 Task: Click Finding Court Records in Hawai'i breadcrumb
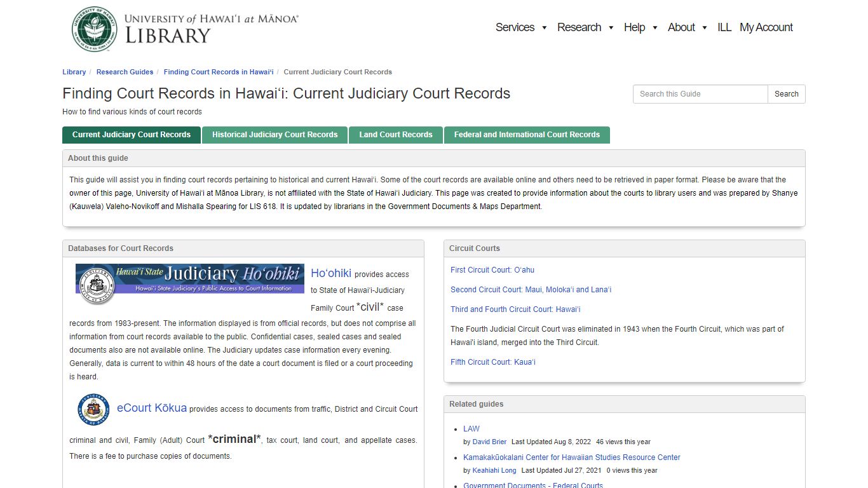point(219,72)
